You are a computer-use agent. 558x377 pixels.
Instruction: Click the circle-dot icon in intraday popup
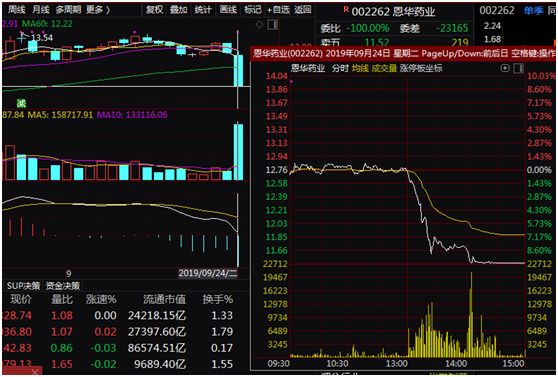pos(505,68)
